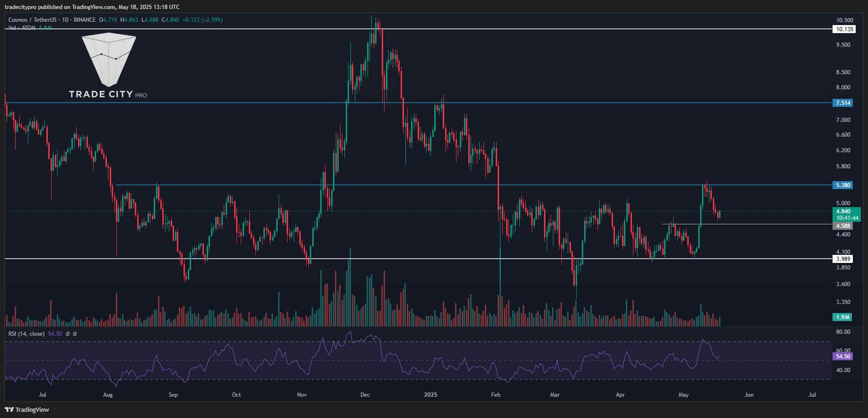This screenshot has width=868, height=418.
Task: Open the RSI (14, close) indicator legend
Action: [x=26, y=334]
